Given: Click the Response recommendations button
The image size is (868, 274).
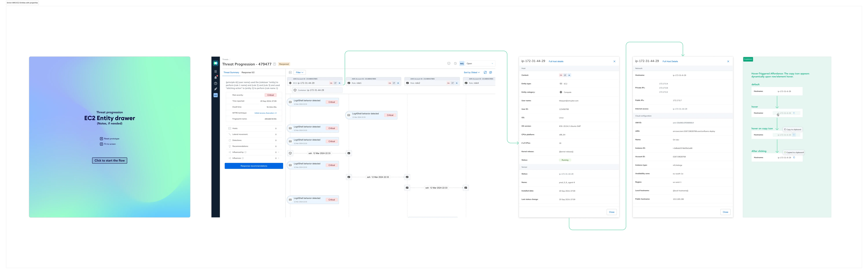Looking at the screenshot, I should 254,166.
